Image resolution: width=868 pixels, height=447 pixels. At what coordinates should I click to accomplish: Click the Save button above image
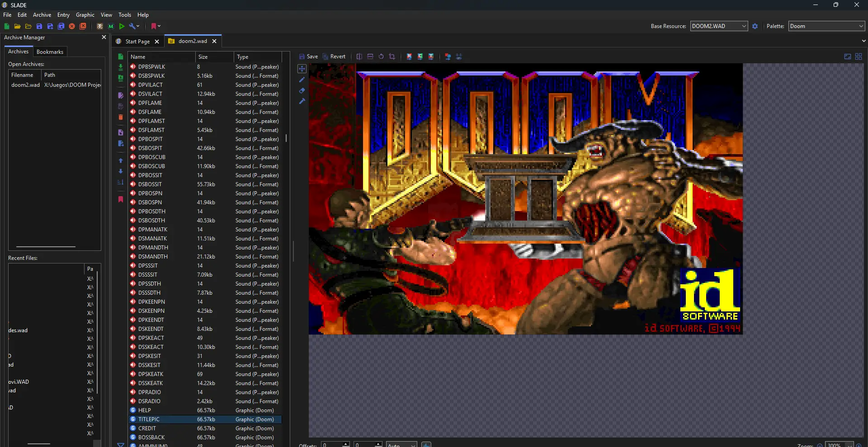[308, 56]
